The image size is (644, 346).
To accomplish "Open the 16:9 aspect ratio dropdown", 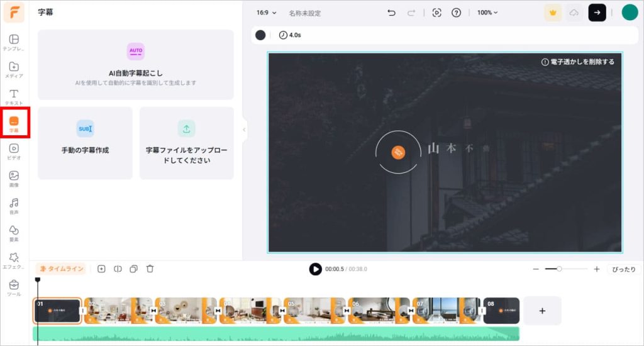I will (x=266, y=13).
